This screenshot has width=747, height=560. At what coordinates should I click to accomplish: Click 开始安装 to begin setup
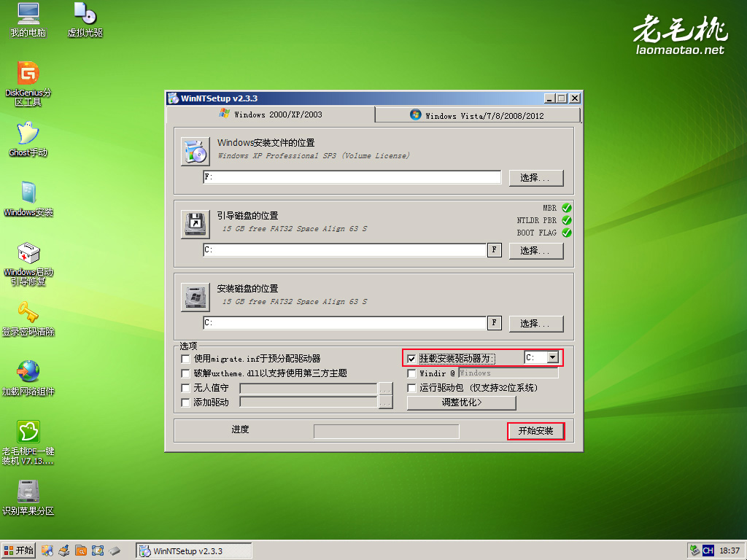(536, 431)
